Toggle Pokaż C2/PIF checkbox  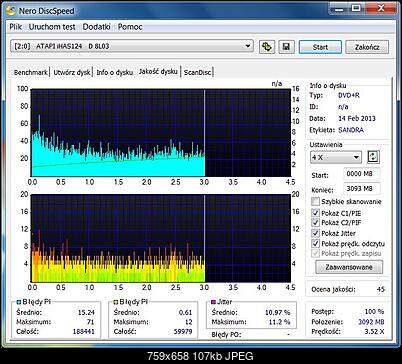click(315, 222)
